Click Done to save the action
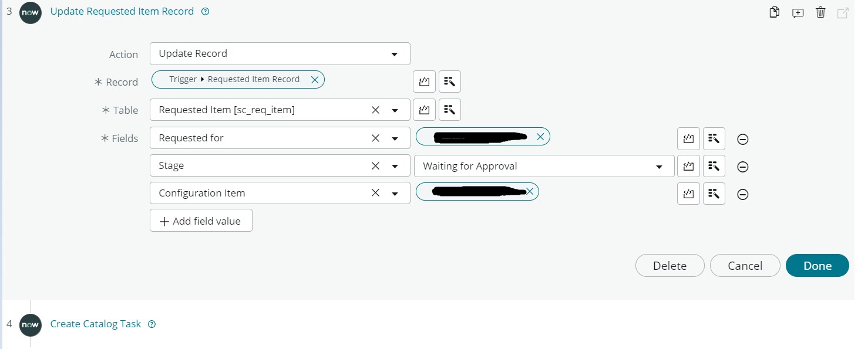 tap(817, 265)
